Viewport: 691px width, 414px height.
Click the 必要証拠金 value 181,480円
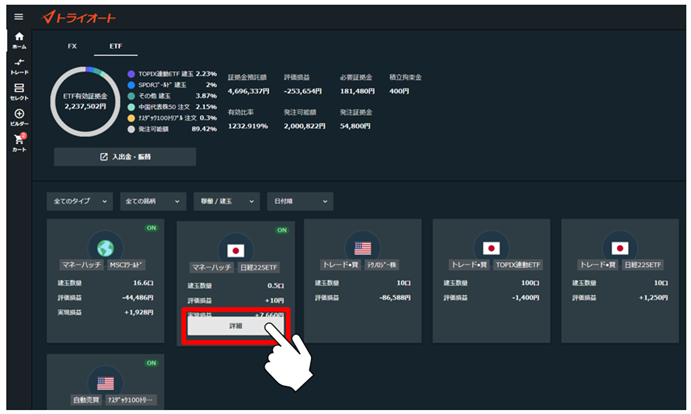click(x=357, y=91)
